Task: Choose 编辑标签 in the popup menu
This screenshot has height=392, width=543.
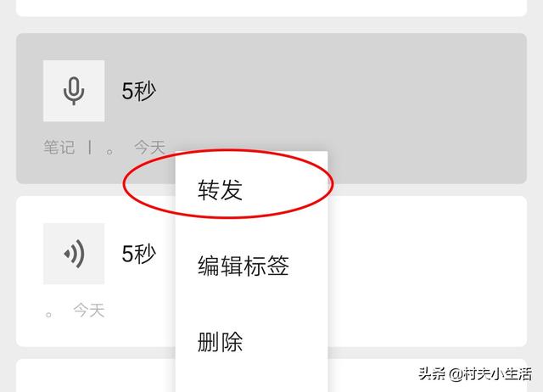Action: 244,266
